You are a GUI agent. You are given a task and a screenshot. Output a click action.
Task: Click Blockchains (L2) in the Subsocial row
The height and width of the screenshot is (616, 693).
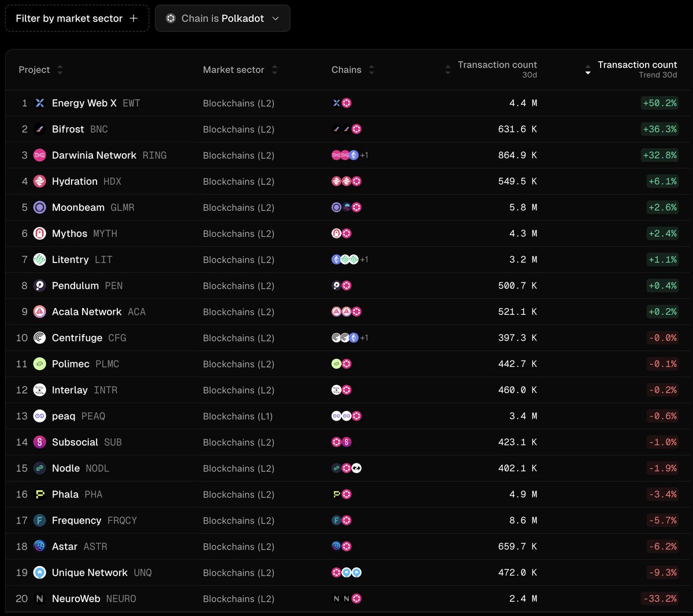(x=239, y=442)
